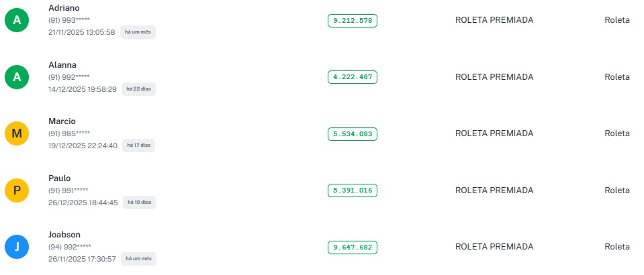The height and width of the screenshot is (275, 644).
Task: Click Alanna's green avatar icon
Action: click(17, 77)
